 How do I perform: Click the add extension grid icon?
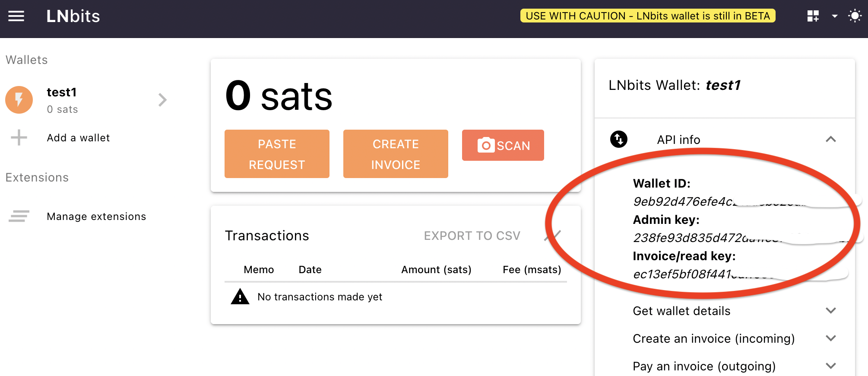[812, 16]
